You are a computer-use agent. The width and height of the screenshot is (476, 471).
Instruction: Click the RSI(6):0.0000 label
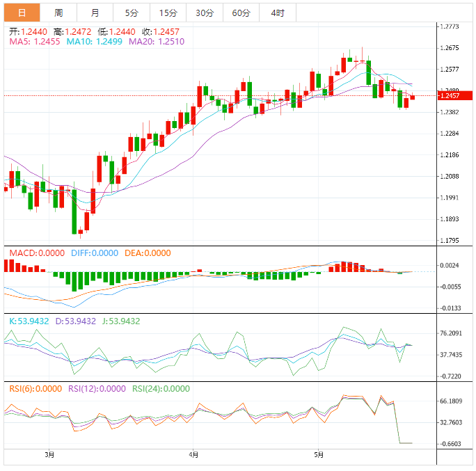(35, 389)
